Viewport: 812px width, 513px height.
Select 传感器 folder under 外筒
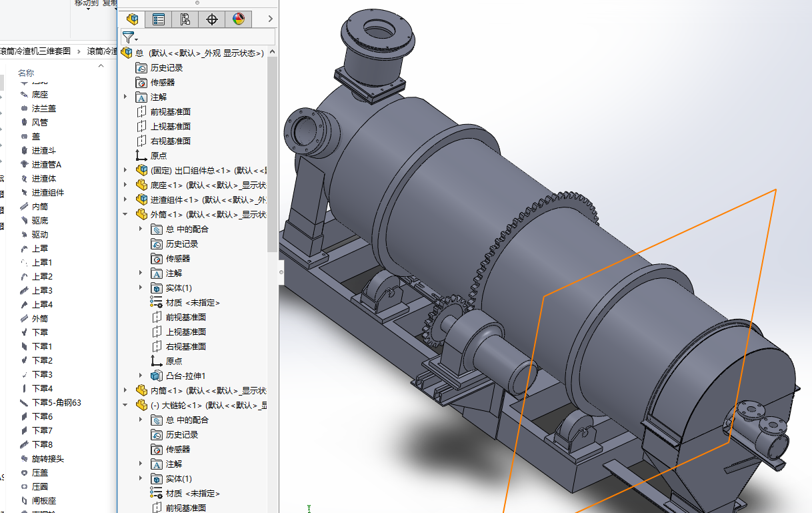(178, 258)
